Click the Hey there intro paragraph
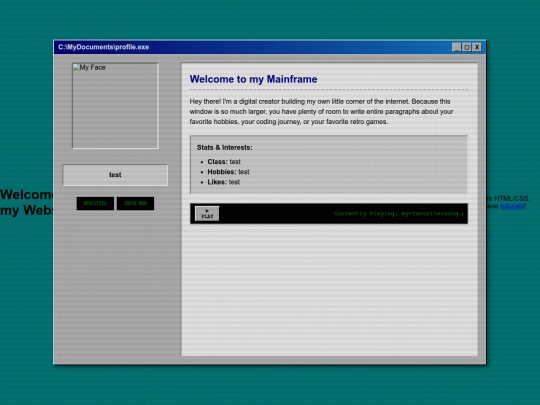540x405 pixels. [x=321, y=112]
